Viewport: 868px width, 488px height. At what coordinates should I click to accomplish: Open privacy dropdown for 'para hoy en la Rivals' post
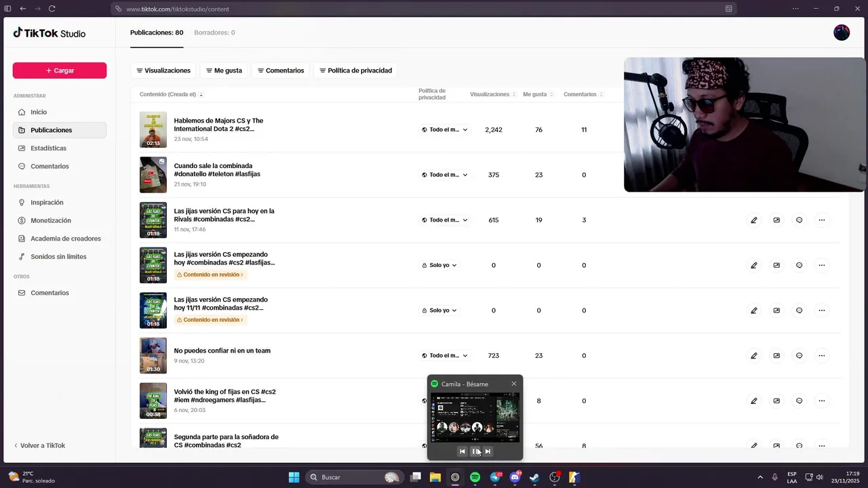445,220
